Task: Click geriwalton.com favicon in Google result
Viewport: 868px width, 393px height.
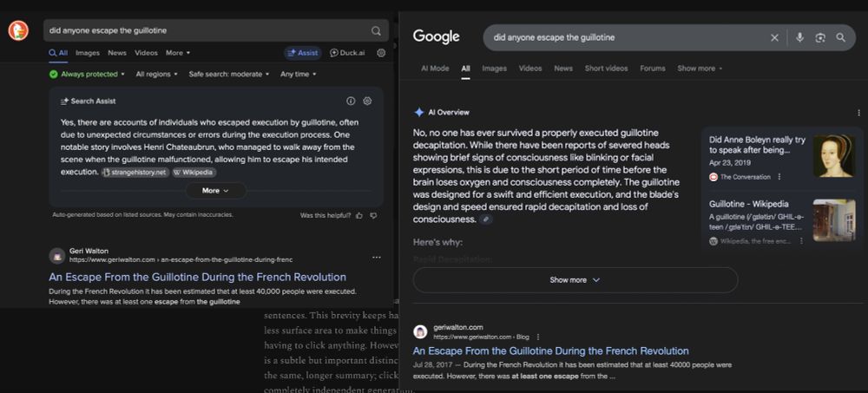Action: [x=420, y=332]
